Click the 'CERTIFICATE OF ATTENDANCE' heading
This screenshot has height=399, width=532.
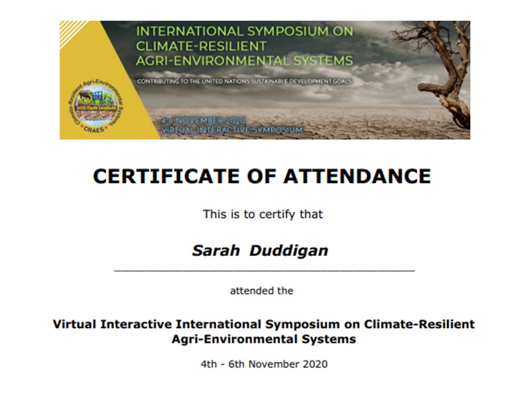point(262,176)
